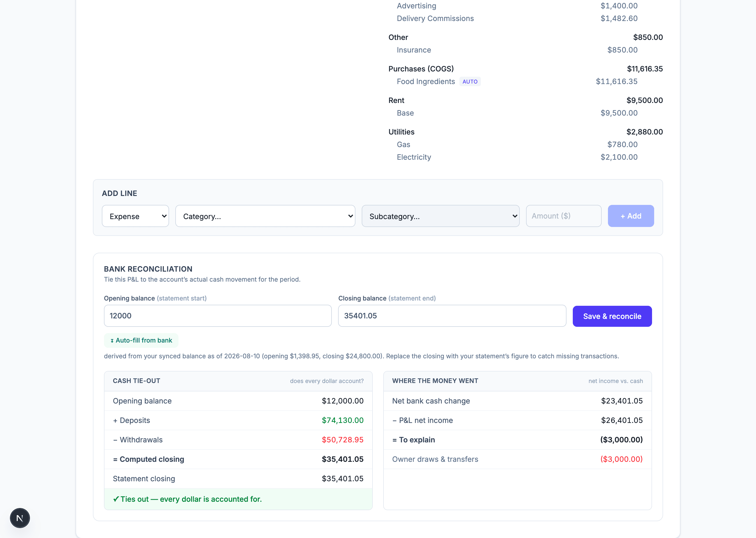Click the $9,500.00 Base amount

click(x=619, y=113)
